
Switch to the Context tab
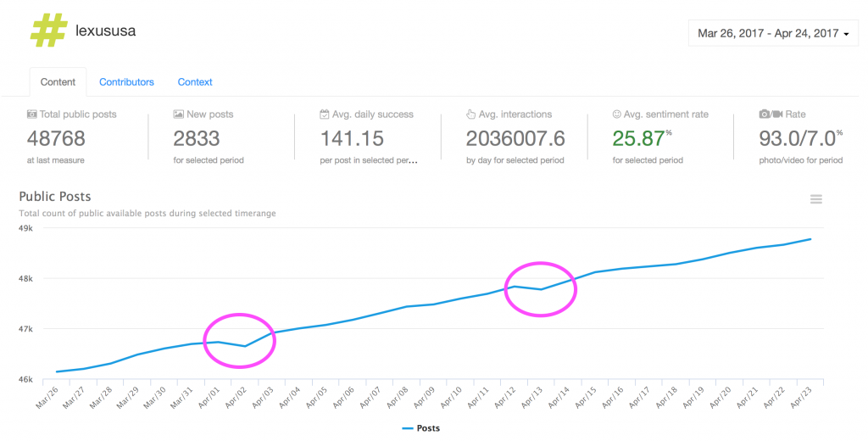pyautogui.click(x=195, y=82)
